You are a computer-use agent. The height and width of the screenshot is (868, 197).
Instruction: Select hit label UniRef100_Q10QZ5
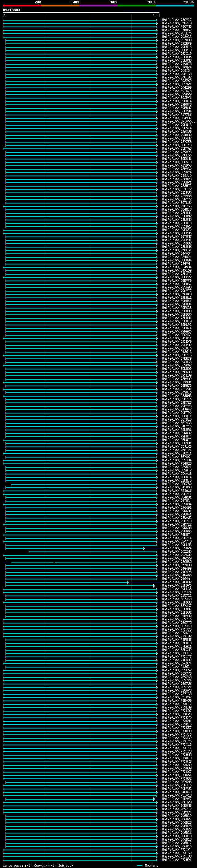tap(177, 64)
